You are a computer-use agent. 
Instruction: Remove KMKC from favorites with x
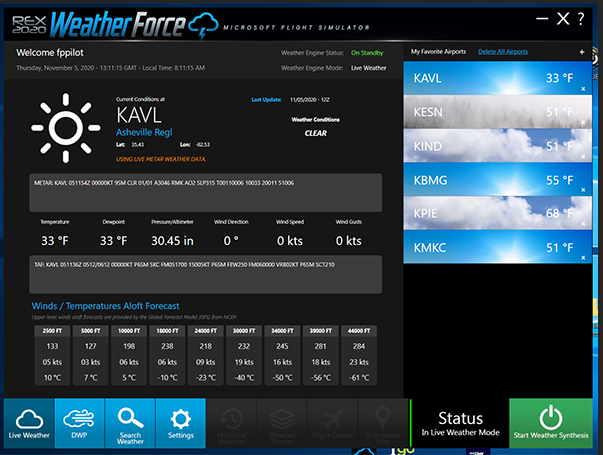point(583,258)
